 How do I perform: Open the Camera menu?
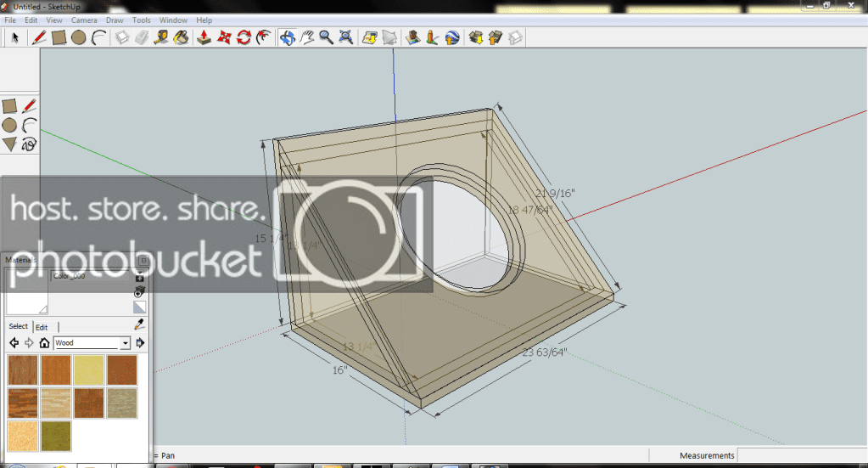pos(84,20)
